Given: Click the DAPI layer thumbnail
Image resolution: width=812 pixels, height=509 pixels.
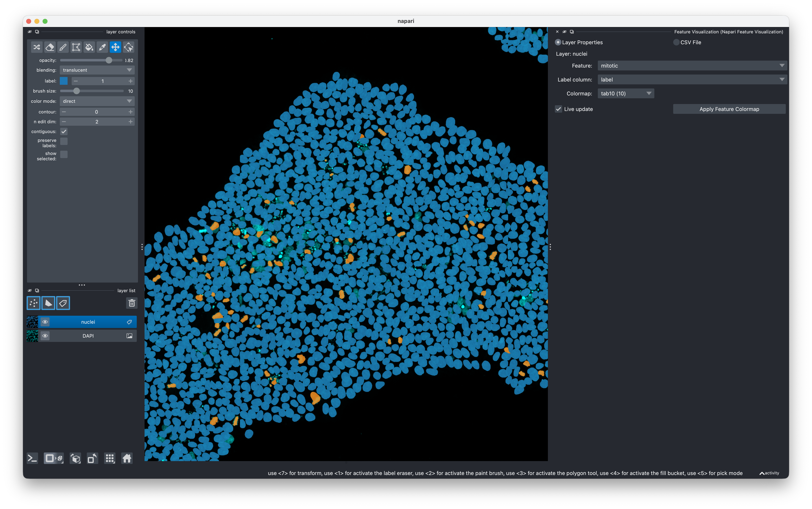Looking at the screenshot, I should point(32,336).
